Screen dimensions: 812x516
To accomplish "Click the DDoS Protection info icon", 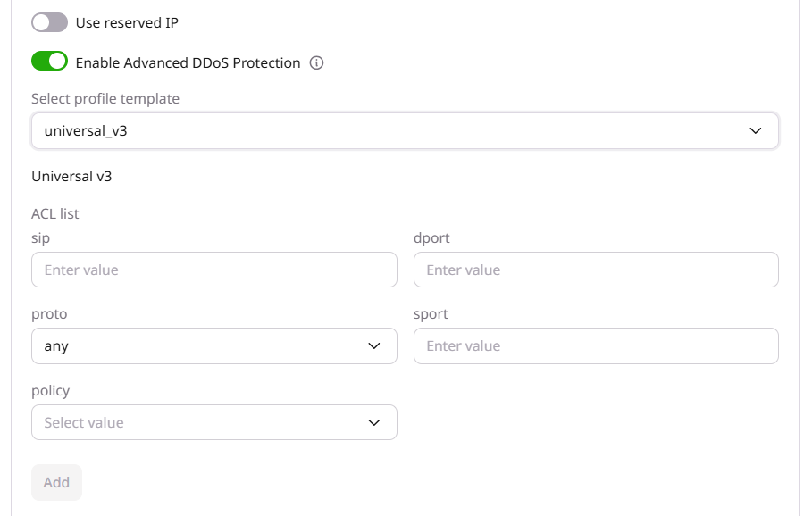I will coord(316,63).
